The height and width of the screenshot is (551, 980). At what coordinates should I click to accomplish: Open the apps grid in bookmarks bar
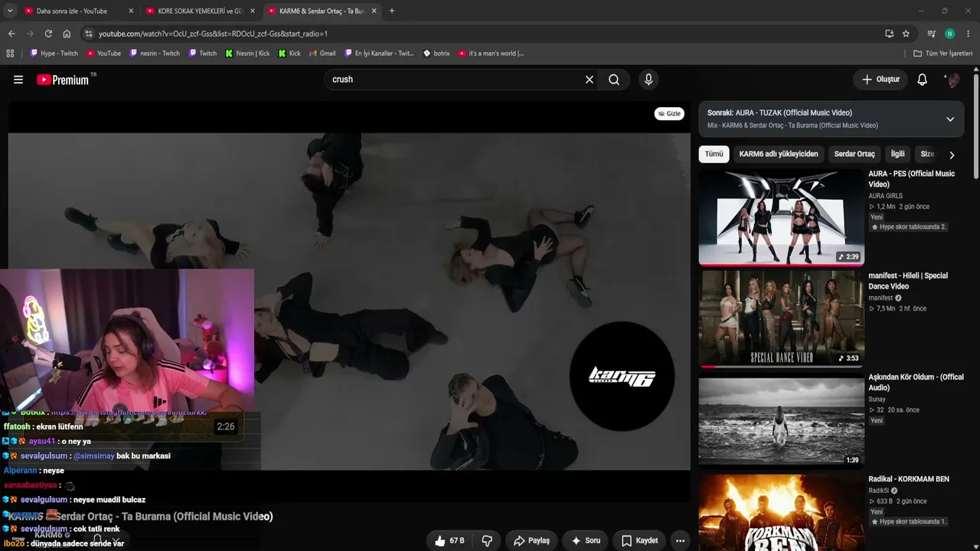[10, 54]
